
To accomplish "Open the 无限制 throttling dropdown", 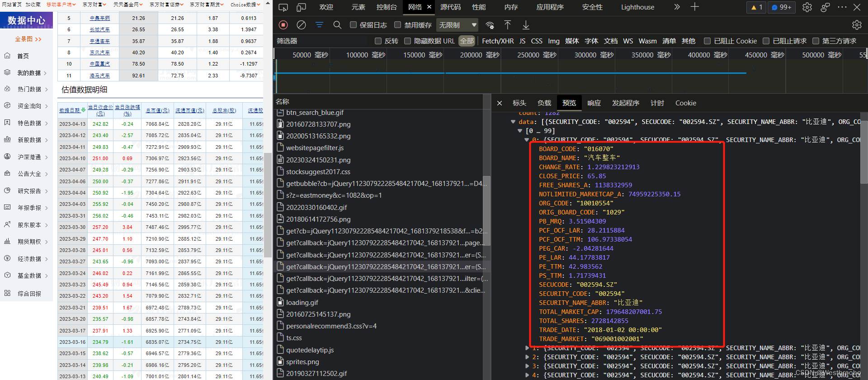I will pyautogui.click(x=458, y=25).
